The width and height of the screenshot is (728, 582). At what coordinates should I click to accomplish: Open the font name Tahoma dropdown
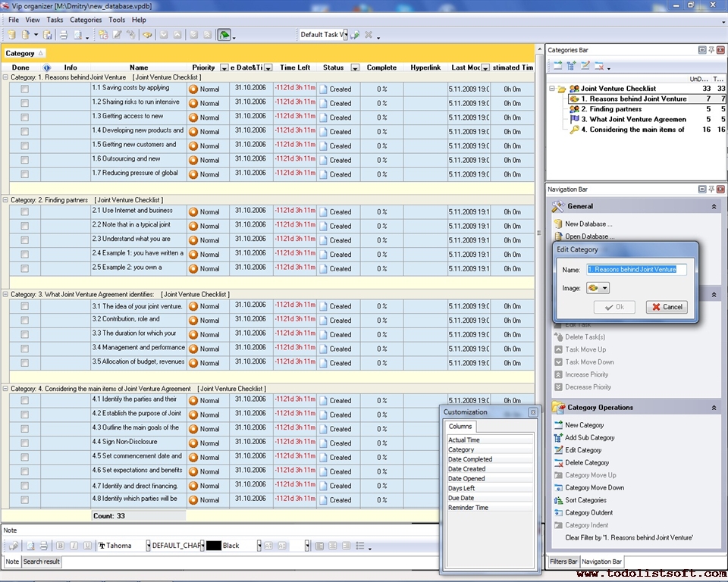click(147, 546)
